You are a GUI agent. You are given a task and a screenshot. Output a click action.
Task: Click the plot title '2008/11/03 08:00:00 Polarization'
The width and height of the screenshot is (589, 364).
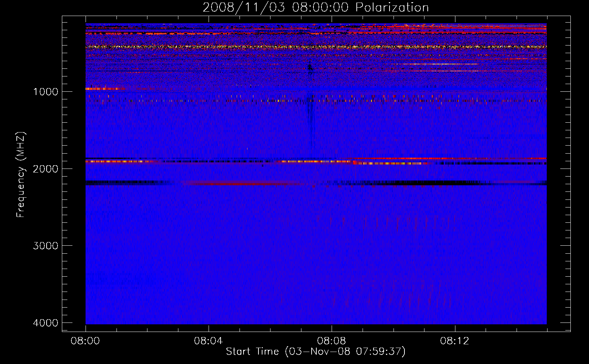point(316,7)
